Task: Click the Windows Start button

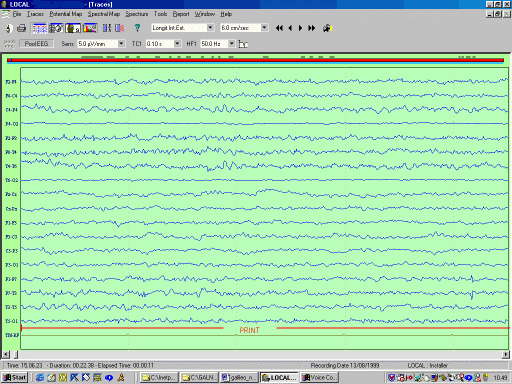Action: click(x=14, y=378)
